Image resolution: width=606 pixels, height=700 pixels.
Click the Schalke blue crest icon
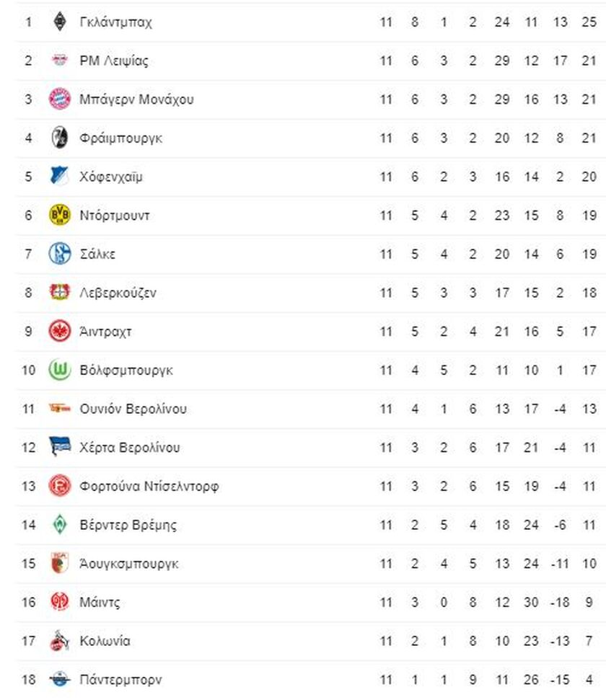pos(59,254)
